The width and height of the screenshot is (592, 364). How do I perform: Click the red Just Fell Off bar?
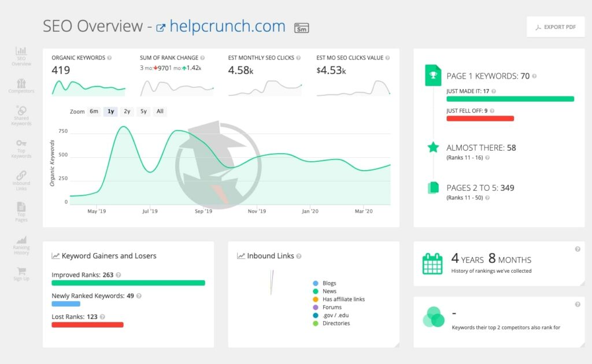[480, 118]
